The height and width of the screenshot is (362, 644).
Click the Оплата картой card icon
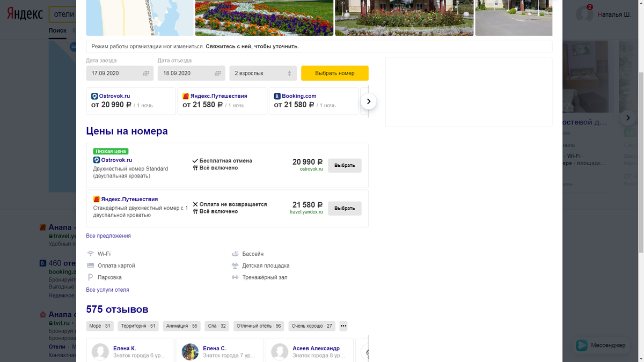(x=91, y=265)
